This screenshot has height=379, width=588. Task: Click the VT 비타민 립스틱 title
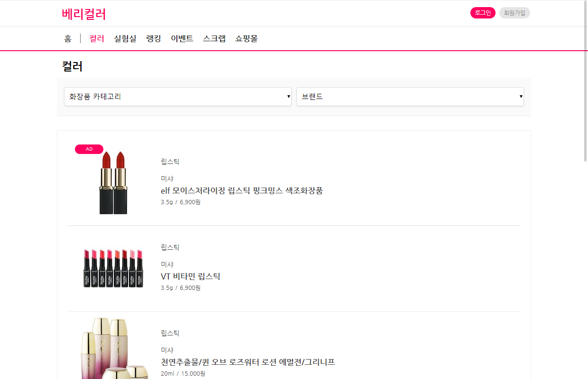point(191,276)
